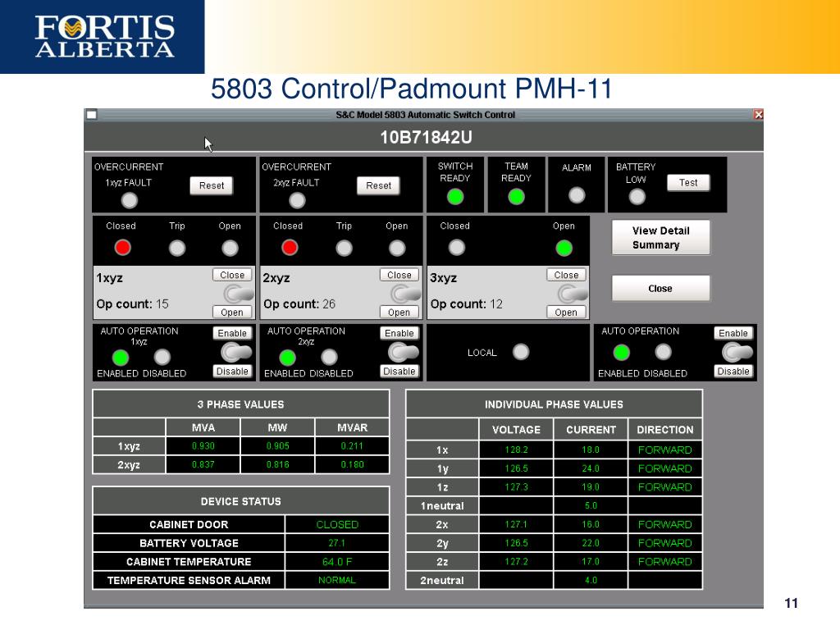Click the Close button for switch 3xyz
The image size is (840, 630).
click(566, 275)
